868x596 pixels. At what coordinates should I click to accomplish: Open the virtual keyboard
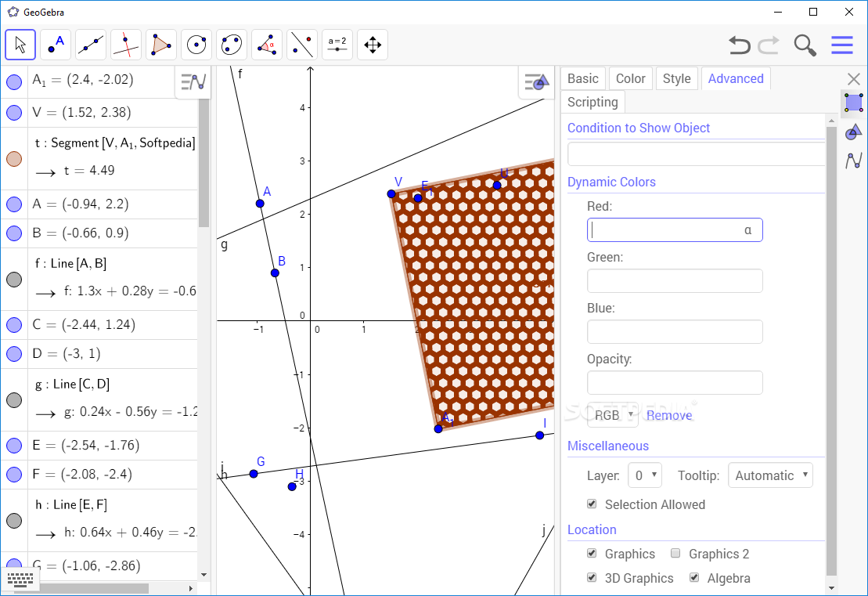[20, 580]
